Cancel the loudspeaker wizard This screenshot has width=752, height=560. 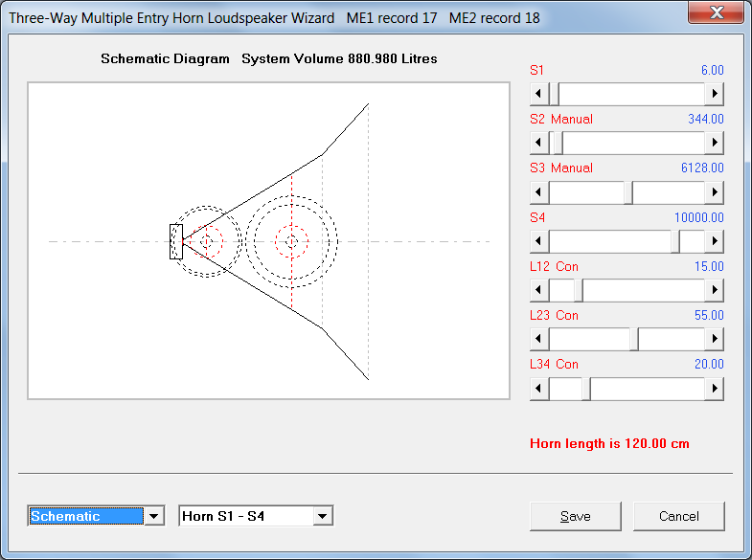678,516
